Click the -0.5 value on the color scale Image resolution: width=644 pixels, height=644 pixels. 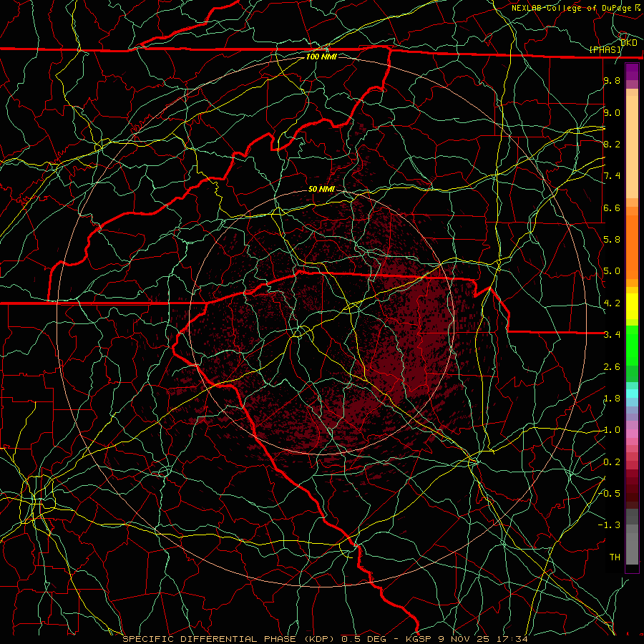tap(609, 494)
